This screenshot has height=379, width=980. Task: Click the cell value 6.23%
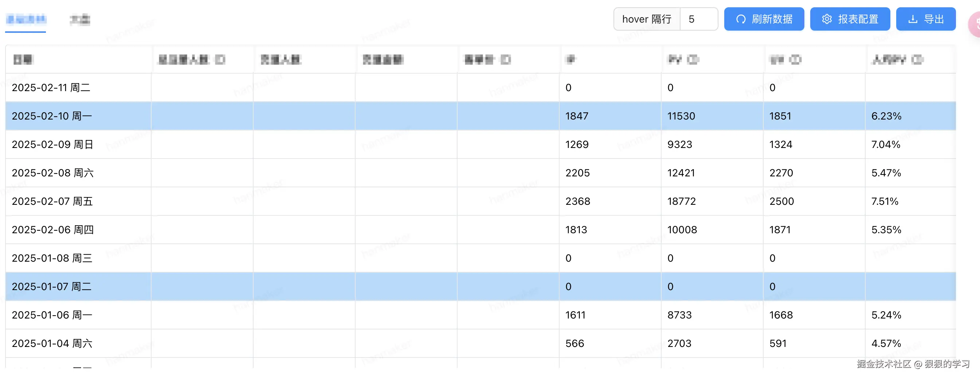click(x=886, y=116)
